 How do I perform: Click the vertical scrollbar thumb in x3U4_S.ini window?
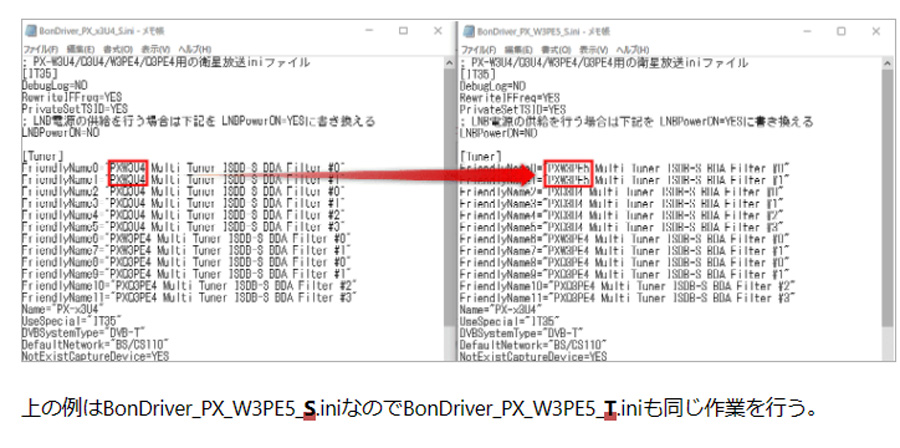pos(450,200)
